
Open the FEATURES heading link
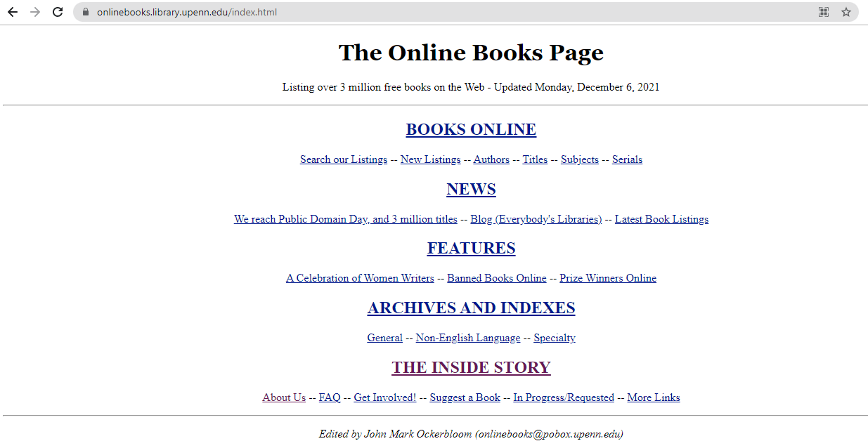471,249
